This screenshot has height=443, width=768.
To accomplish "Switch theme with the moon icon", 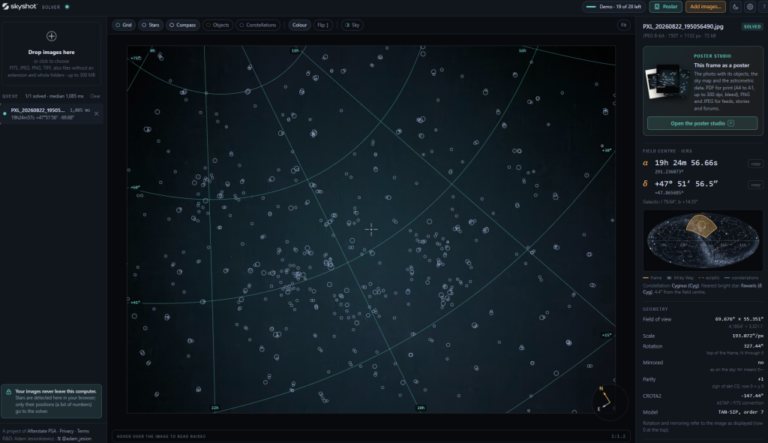I will pyautogui.click(x=736, y=6).
